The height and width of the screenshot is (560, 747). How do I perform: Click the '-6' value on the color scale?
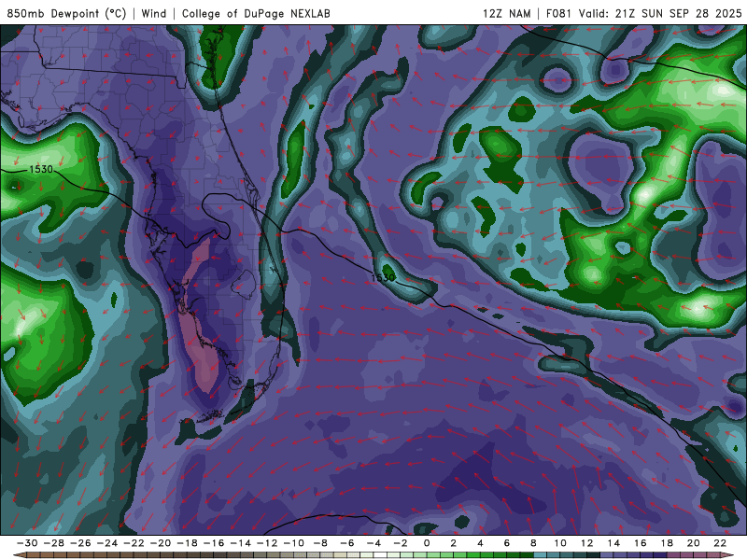click(x=346, y=543)
